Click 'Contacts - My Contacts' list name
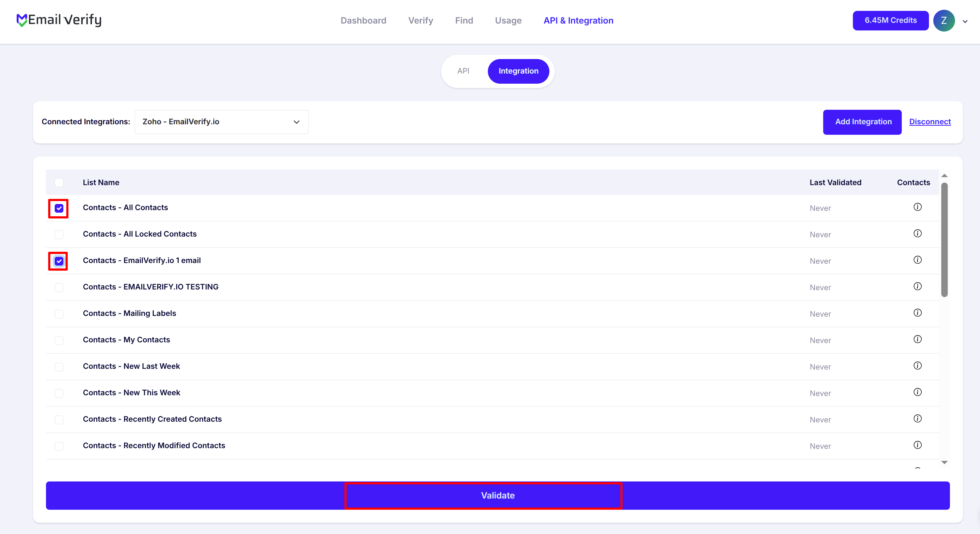The width and height of the screenshot is (980, 534). click(x=127, y=339)
